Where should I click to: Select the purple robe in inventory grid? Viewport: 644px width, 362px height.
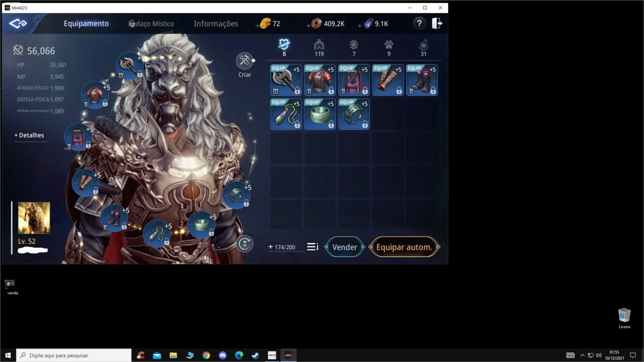[354, 80]
